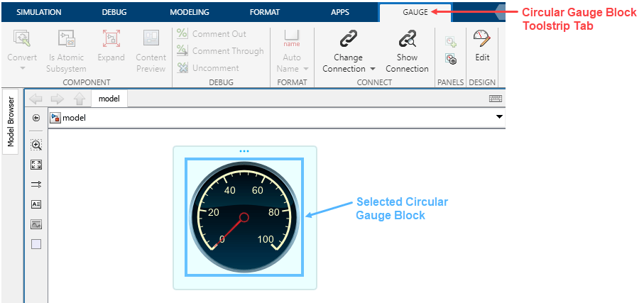This screenshot has height=303, width=644.
Task: Navigate forward with the right arrow
Action: (x=57, y=99)
